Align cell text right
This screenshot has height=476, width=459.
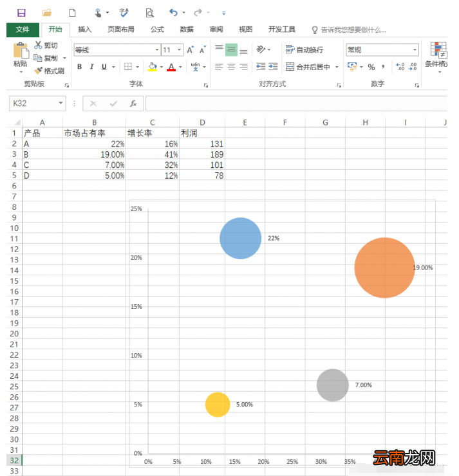click(x=243, y=67)
